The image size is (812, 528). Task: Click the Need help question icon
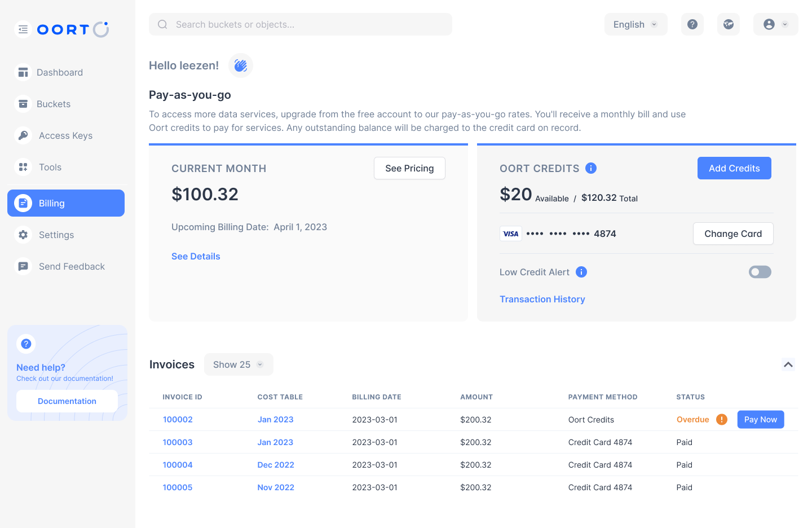(26, 344)
